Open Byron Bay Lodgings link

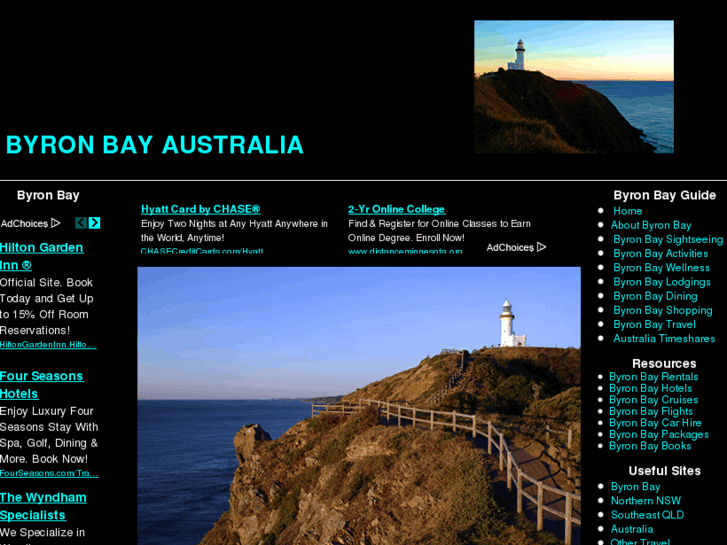661,282
